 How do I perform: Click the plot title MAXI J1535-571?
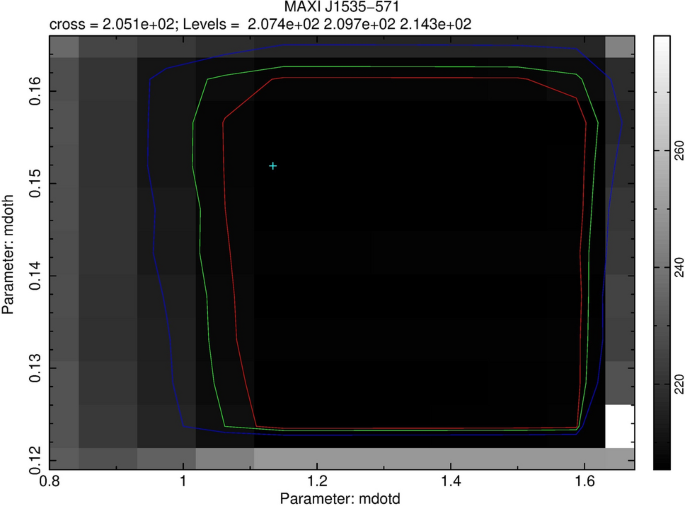point(342,7)
